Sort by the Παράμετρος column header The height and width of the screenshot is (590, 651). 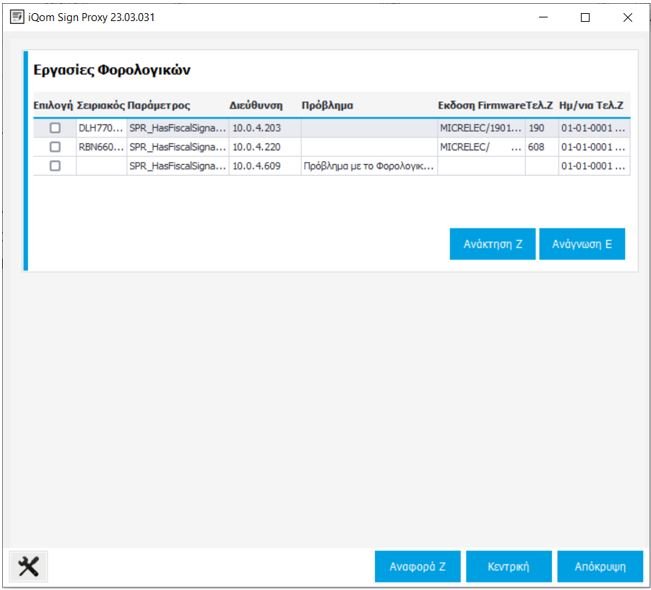tap(159, 105)
